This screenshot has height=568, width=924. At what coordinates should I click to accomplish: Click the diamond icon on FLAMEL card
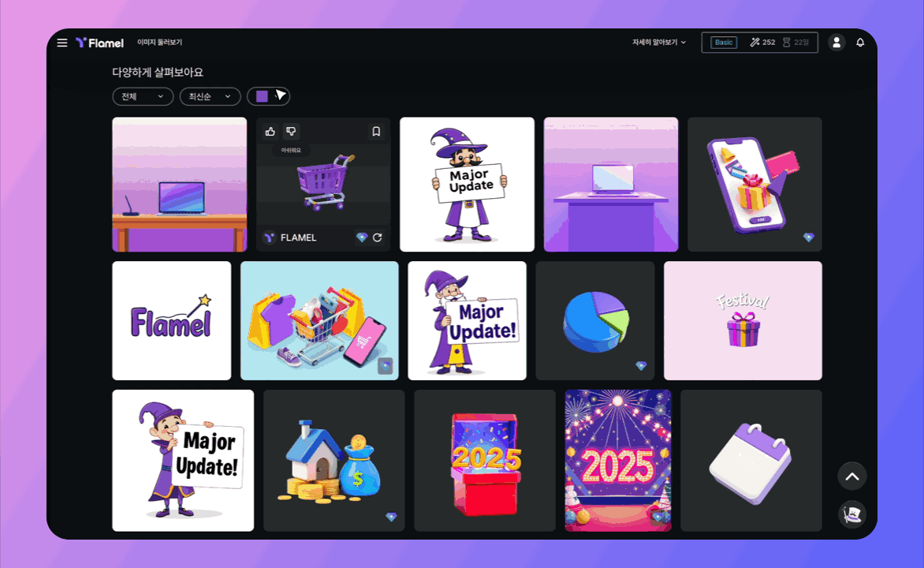[x=362, y=237]
